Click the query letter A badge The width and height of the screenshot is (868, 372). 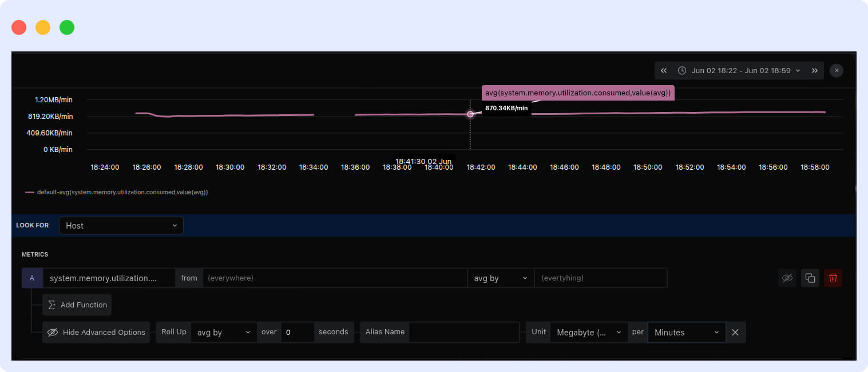[32, 278]
